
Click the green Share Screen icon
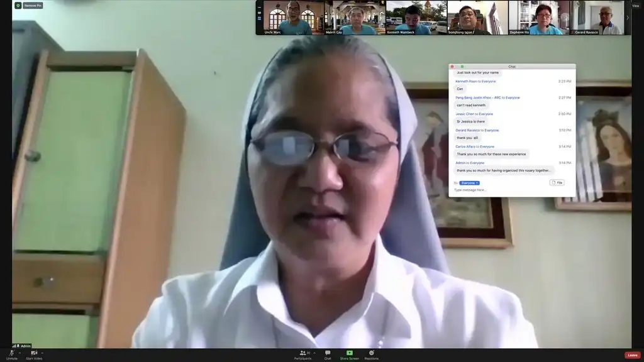point(350,353)
